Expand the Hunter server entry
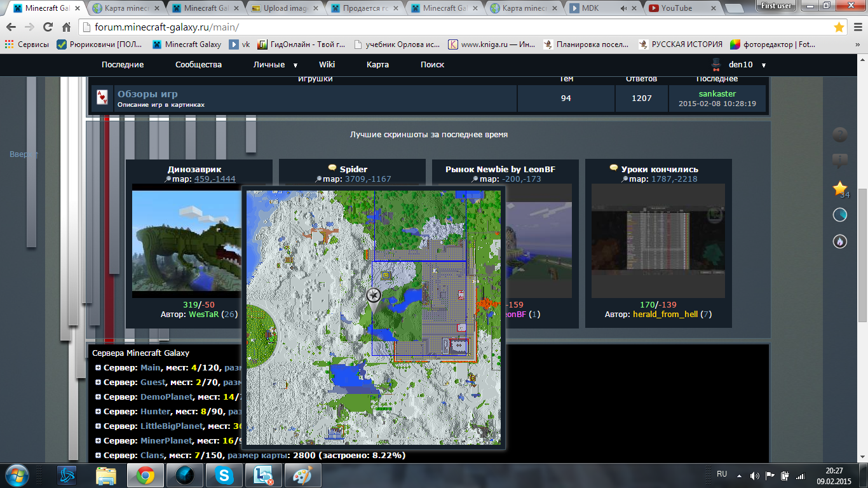 click(x=98, y=412)
